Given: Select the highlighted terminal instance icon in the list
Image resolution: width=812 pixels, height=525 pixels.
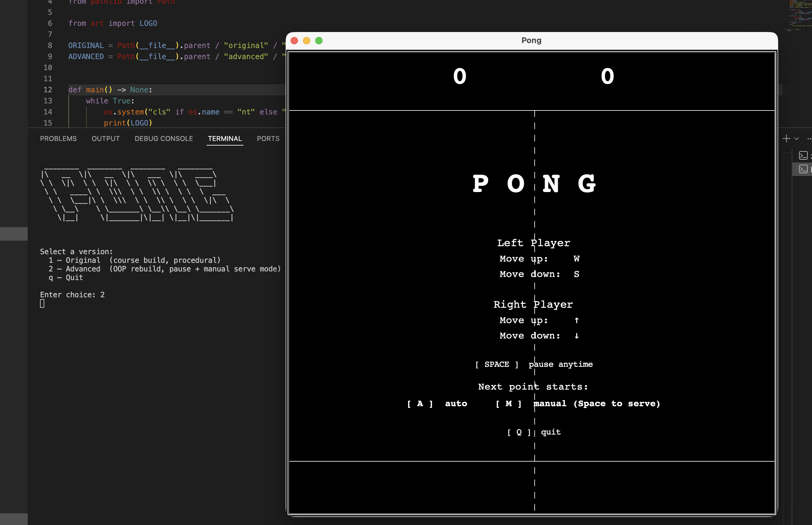Looking at the screenshot, I should pos(803,169).
